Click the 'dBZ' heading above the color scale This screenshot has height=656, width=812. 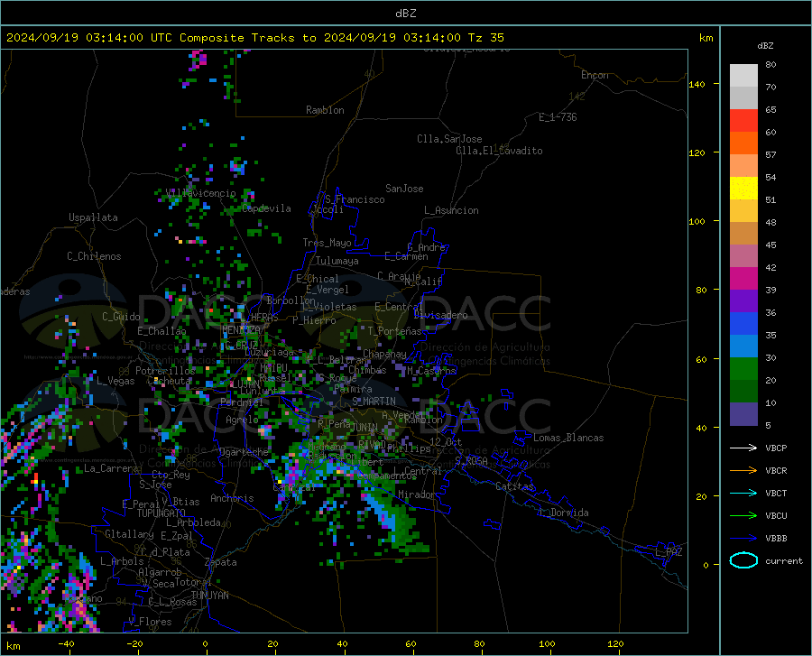pyautogui.click(x=765, y=45)
